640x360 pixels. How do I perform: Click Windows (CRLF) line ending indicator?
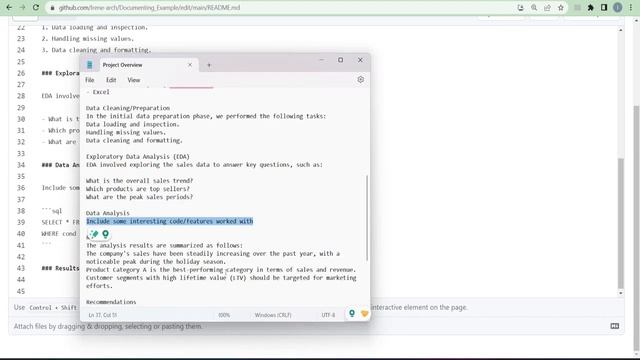pyautogui.click(x=273, y=315)
